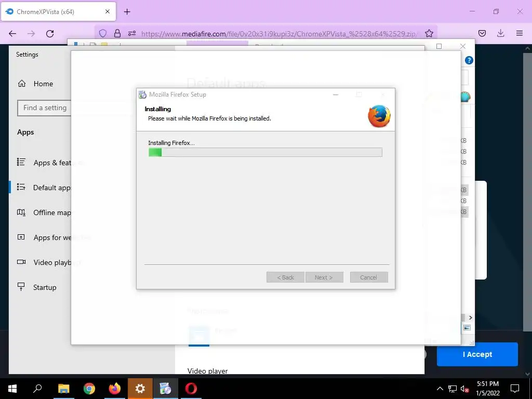The height and width of the screenshot is (399, 532).
Task: Select the Video player heading in Settings
Action: pos(208,371)
